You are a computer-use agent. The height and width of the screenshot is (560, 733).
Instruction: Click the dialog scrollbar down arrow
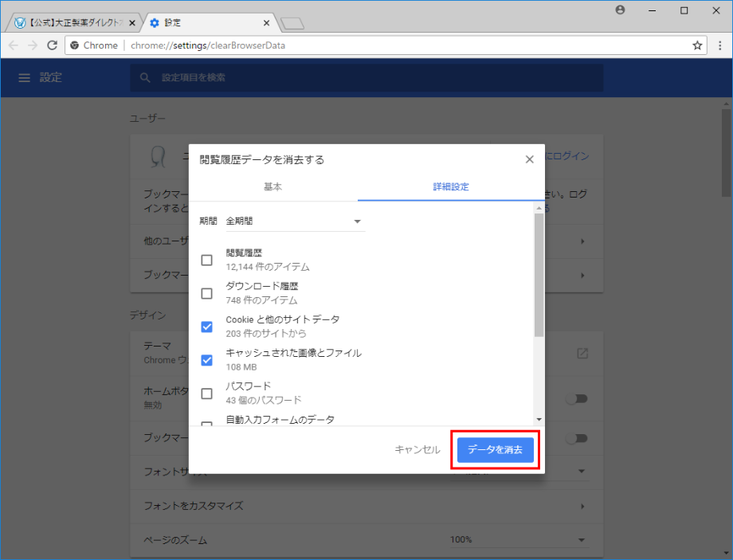(x=539, y=420)
